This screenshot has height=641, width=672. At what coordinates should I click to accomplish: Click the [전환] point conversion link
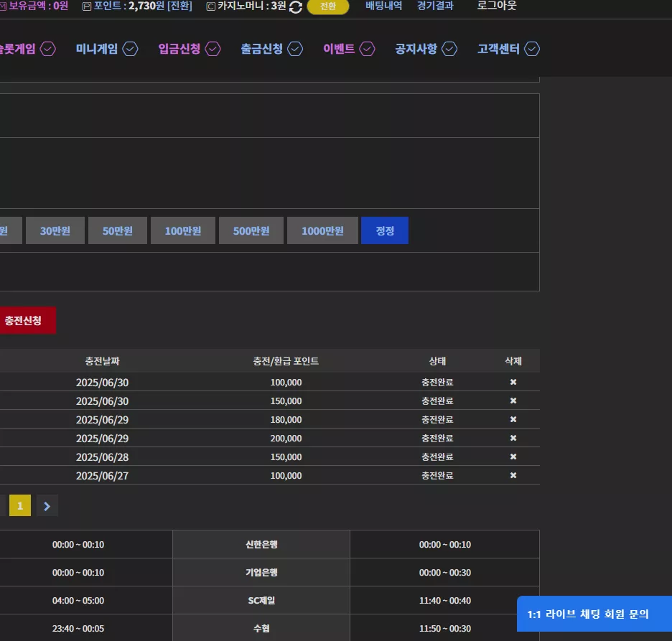[x=179, y=6]
